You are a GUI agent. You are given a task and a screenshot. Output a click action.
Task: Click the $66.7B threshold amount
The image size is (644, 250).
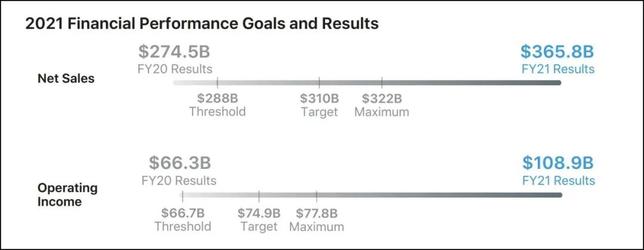[183, 213]
